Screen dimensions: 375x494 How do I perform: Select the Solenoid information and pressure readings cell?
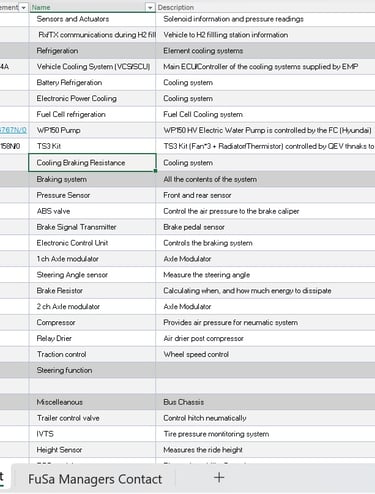(265, 19)
